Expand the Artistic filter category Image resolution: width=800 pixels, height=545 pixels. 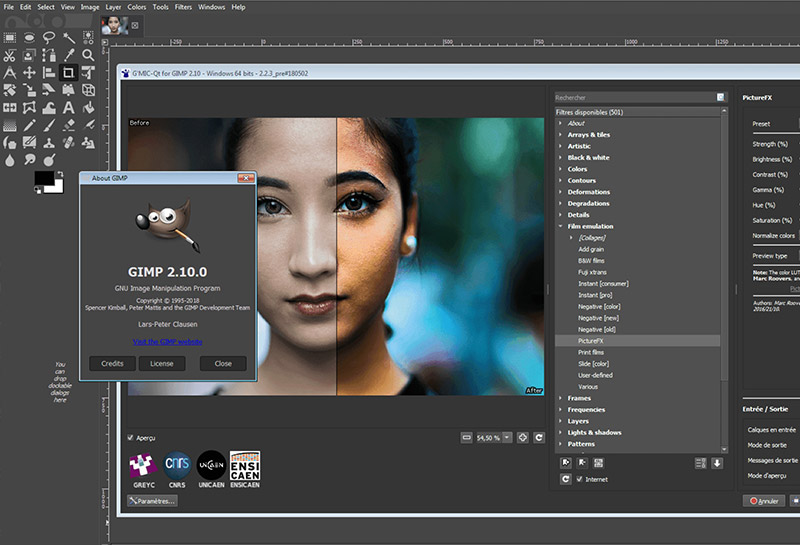pos(560,146)
